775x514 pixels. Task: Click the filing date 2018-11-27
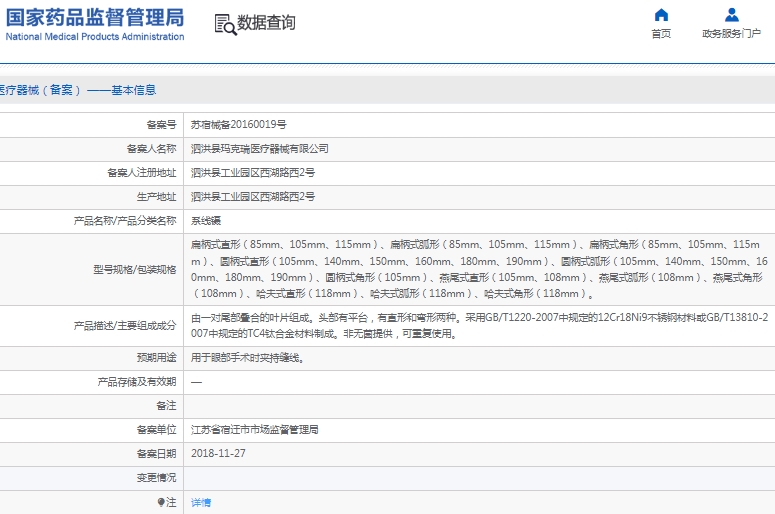pyautogui.click(x=218, y=454)
